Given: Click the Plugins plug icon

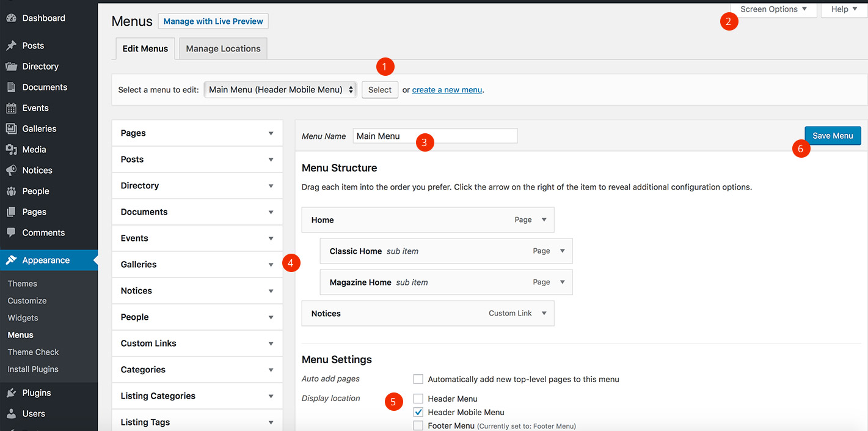Looking at the screenshot, I should click(x=11, y=393).
